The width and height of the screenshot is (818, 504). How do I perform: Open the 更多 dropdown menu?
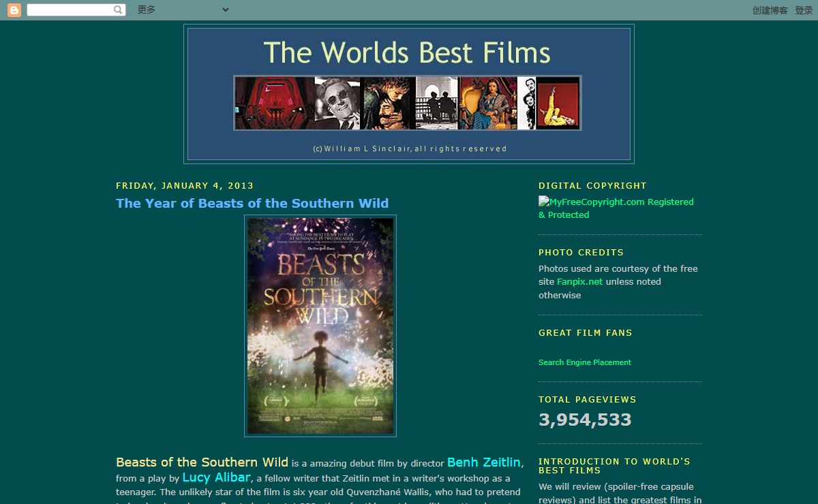pyautogui.click(x=183, y=10)
